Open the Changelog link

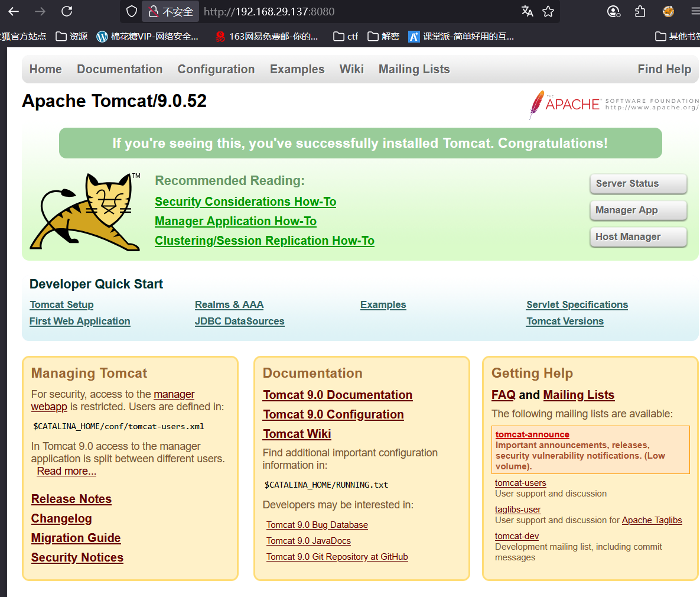[x=61, y=519]
